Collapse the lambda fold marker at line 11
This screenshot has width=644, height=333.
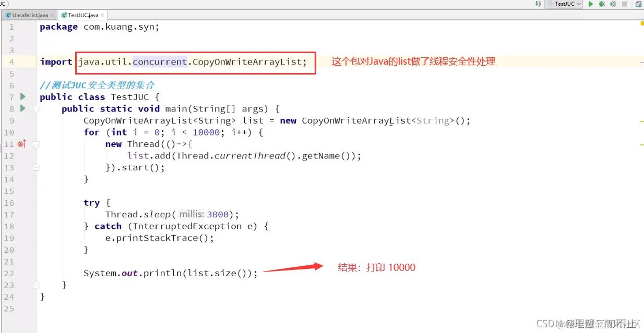36,144
